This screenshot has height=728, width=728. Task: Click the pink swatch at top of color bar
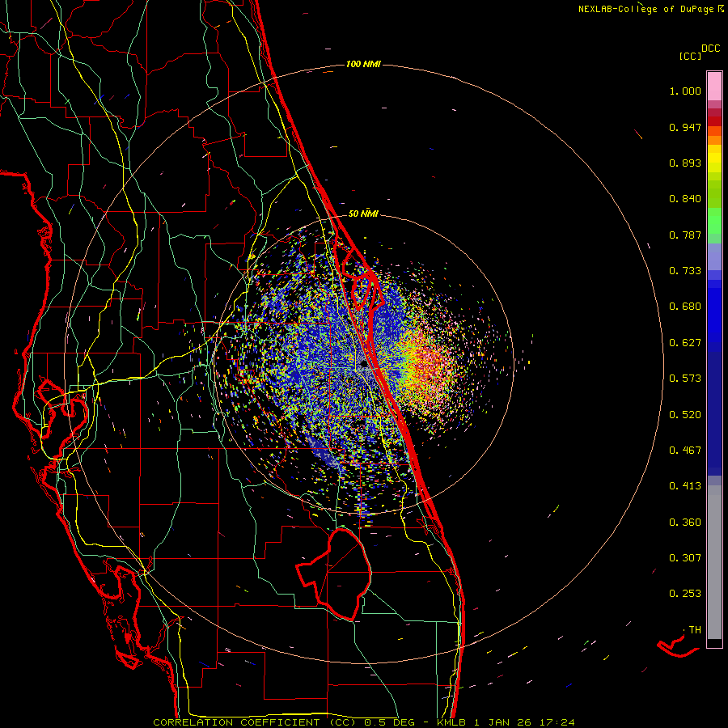tap(714, 86)
